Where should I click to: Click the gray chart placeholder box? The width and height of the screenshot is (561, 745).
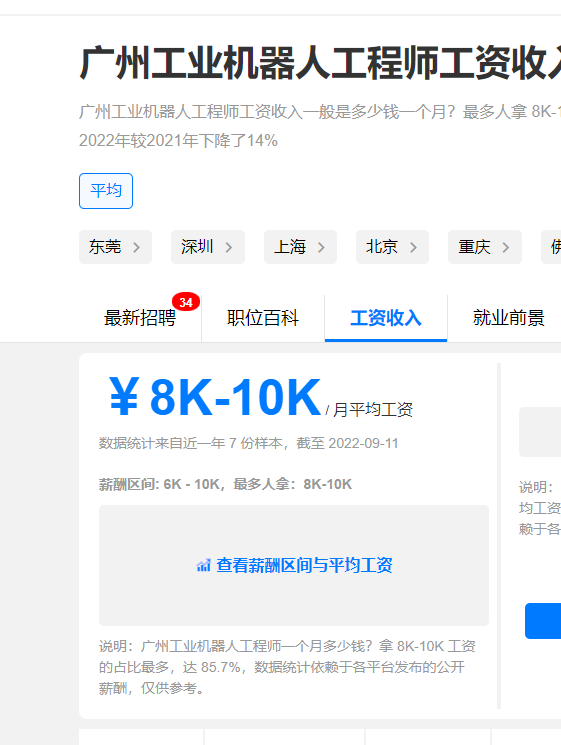[x=294, y=565]
